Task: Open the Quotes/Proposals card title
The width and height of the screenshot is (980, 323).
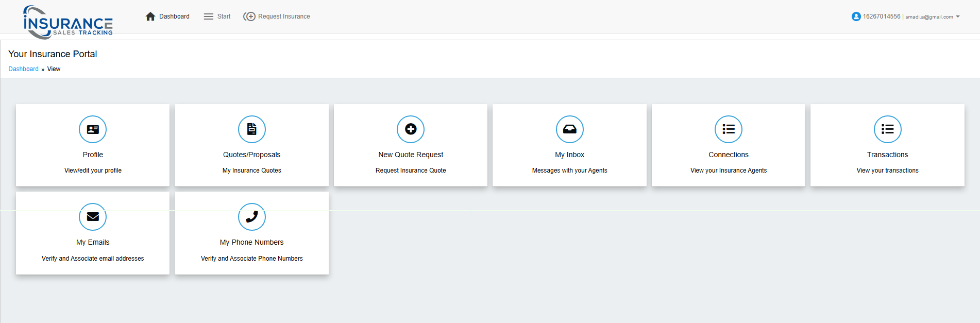Action: 252,155
